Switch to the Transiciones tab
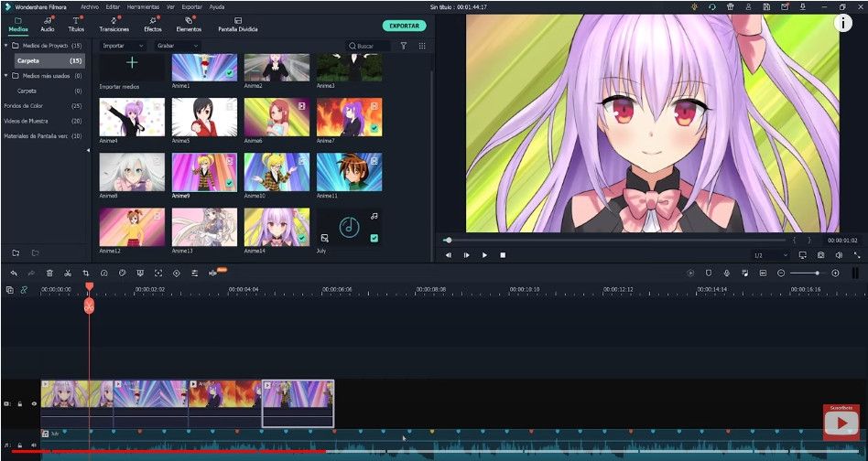Viewport: 868px width, 461px height. [114, 24]
